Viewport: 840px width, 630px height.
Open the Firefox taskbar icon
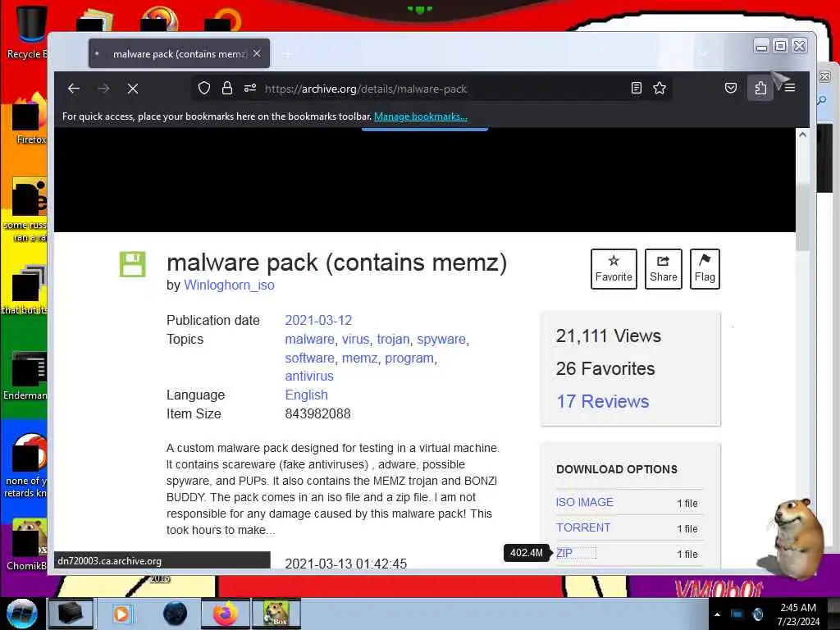click(226, 614)
